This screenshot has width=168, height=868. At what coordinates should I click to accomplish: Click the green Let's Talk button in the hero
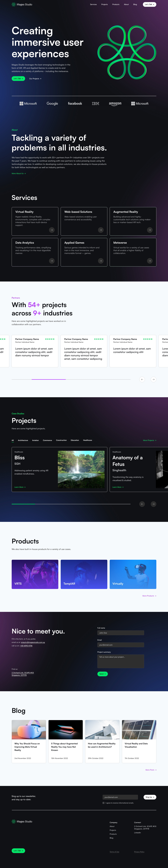[18, 79]
